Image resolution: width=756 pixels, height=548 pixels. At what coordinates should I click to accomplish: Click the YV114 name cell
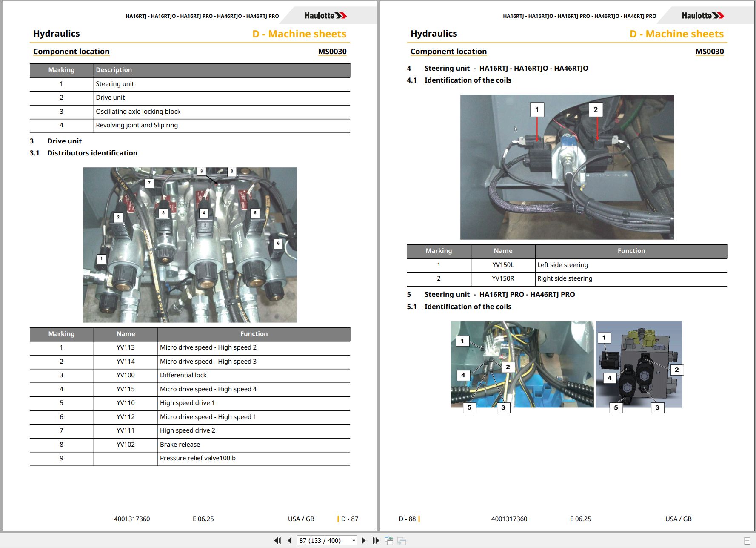click(126, 362)
